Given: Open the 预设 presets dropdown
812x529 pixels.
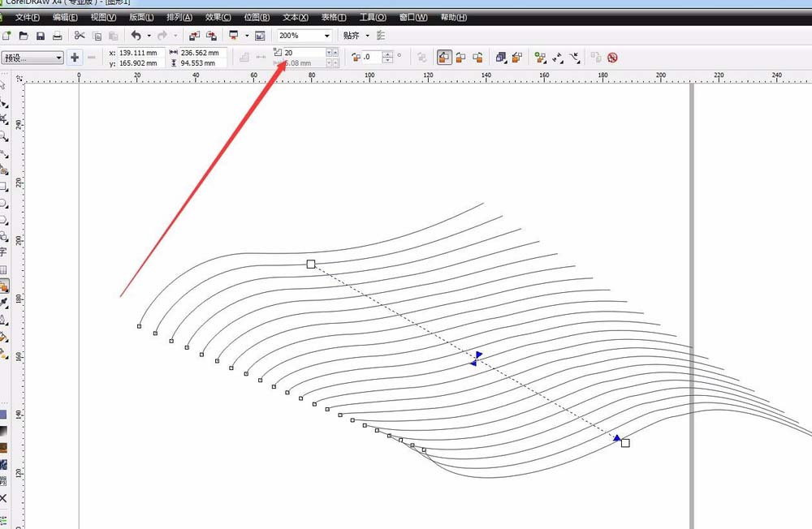Looking at the screenshot, I should point(32,58).
